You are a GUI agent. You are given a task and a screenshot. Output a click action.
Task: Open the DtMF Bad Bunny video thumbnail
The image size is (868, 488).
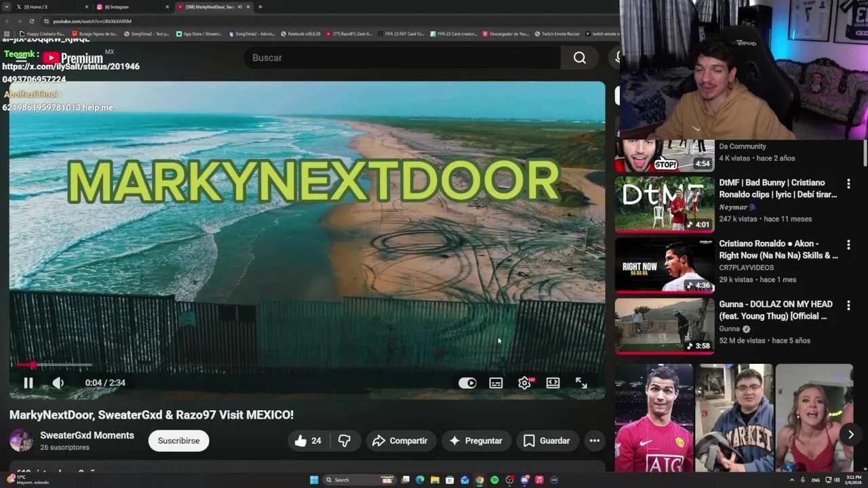click(x=665, y=204)
